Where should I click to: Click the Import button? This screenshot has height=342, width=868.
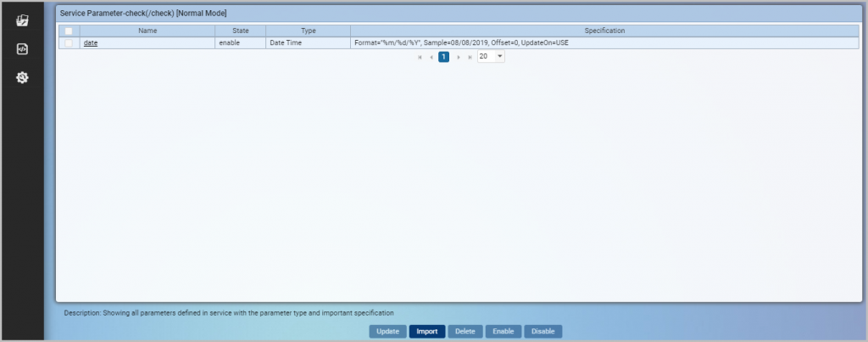click(427, 332)
